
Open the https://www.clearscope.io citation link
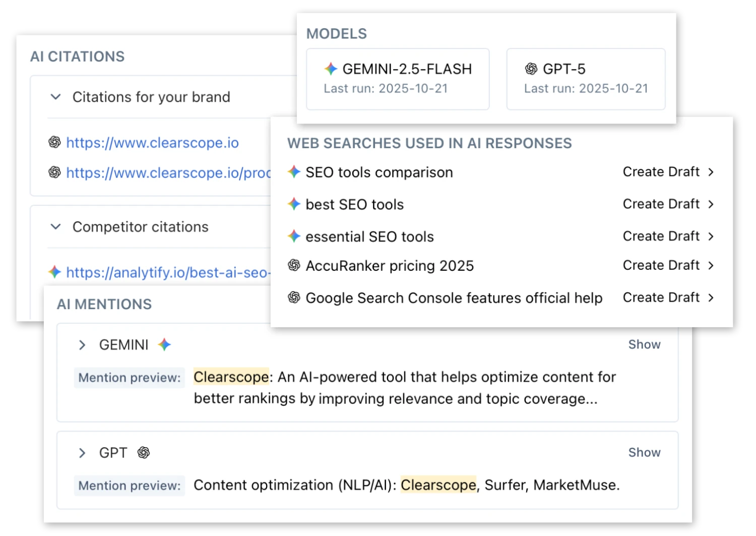click(152, 143)
